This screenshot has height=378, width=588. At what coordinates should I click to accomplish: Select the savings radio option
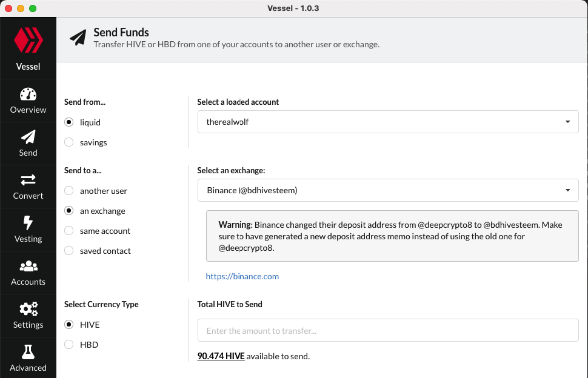point(68,142)
